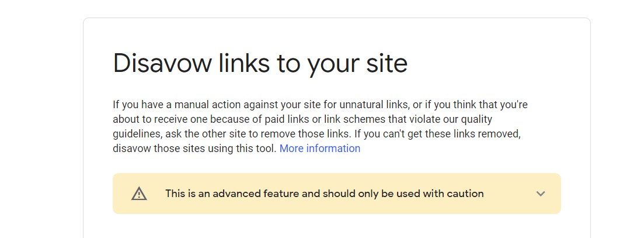
Task: Click the "Disavow links to your site" heading
Action: point(260,63)
